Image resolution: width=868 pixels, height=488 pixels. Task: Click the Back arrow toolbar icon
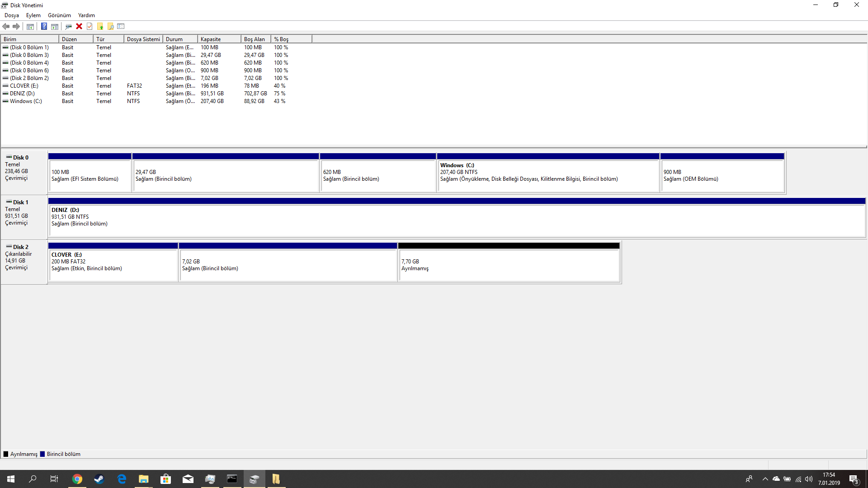tap(6, 26)
